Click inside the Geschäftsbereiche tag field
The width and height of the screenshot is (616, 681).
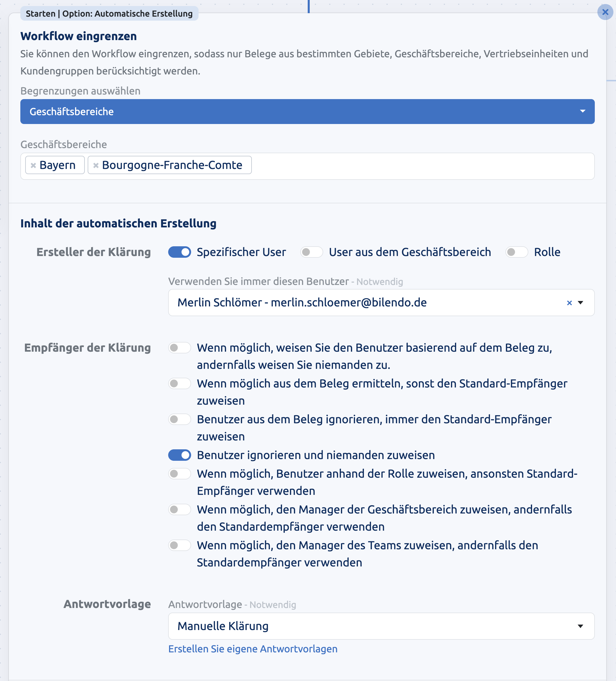307,166
